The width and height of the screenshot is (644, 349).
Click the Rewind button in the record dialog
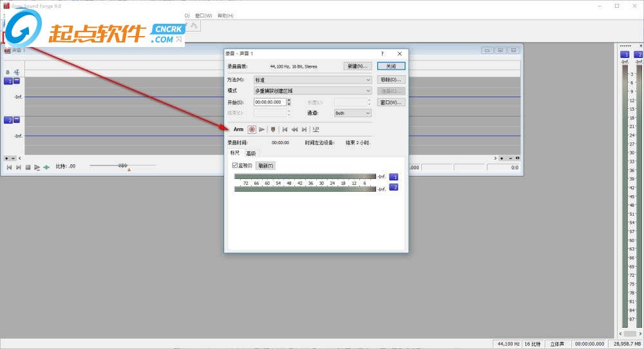click(294, 129)
